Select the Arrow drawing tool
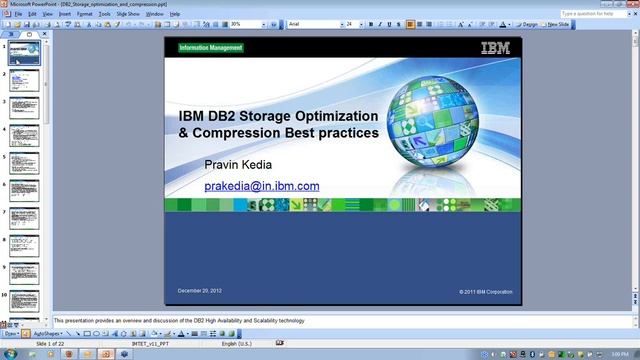Screen dimensions: 640x360 [78, 334]
